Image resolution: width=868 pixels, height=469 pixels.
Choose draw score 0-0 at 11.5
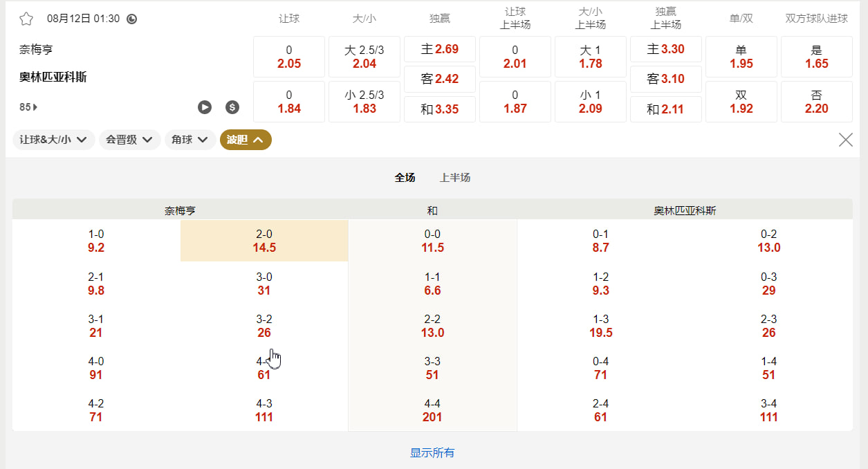pyautogui.click(x=432, y=241)
